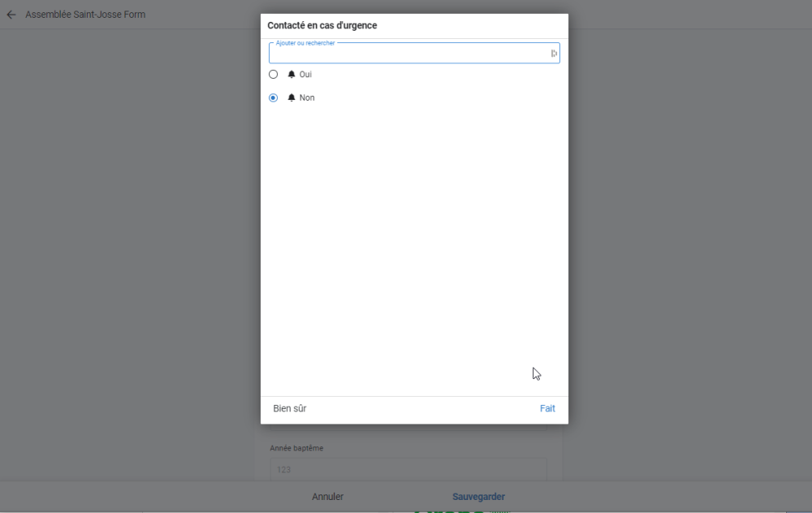The image size is (812, 513).
Task: Click the currently filled radio circle
Action: 273,97
